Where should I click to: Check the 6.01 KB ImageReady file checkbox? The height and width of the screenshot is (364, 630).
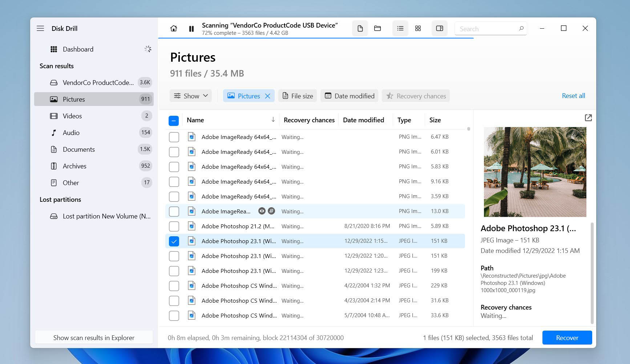(x=174, y=152)
